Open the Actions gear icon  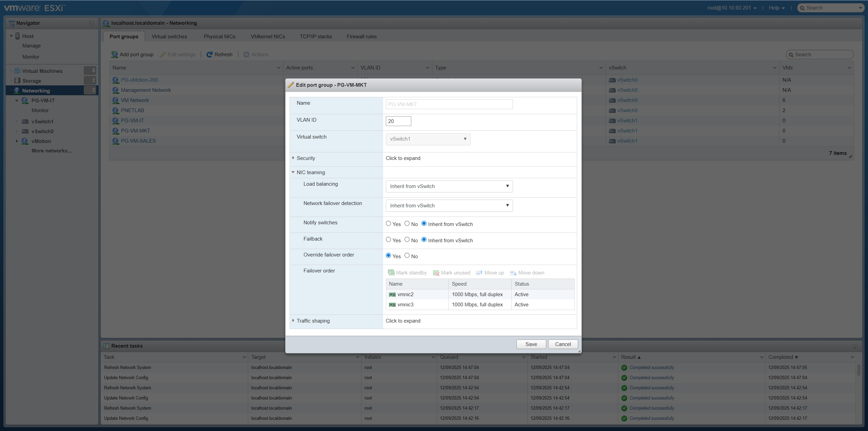point(247,54)
